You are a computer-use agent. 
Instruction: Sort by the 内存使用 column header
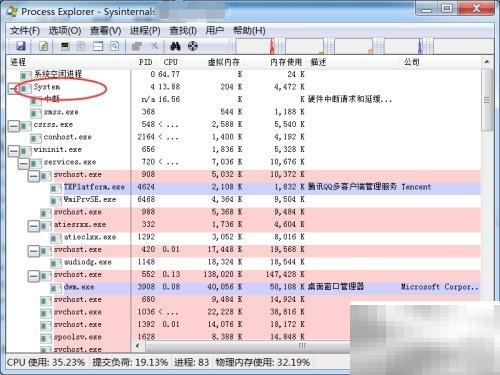tap(286, 62)
